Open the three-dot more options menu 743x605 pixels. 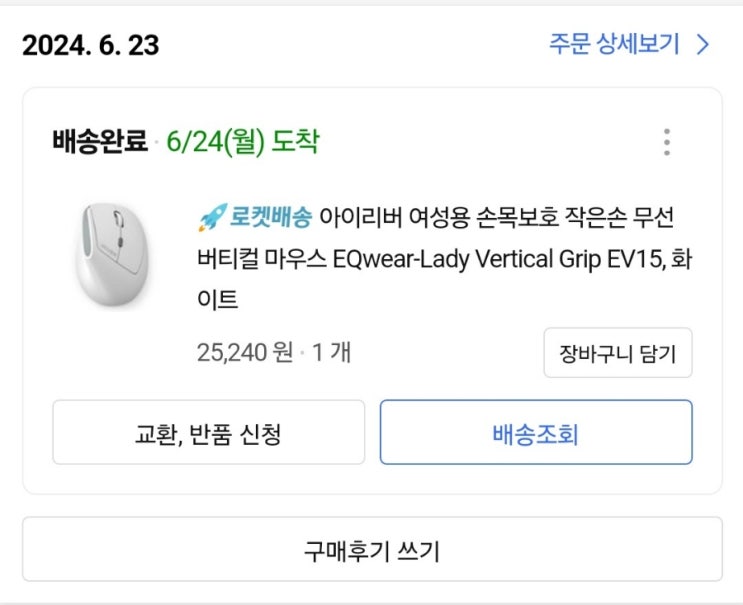667,142
